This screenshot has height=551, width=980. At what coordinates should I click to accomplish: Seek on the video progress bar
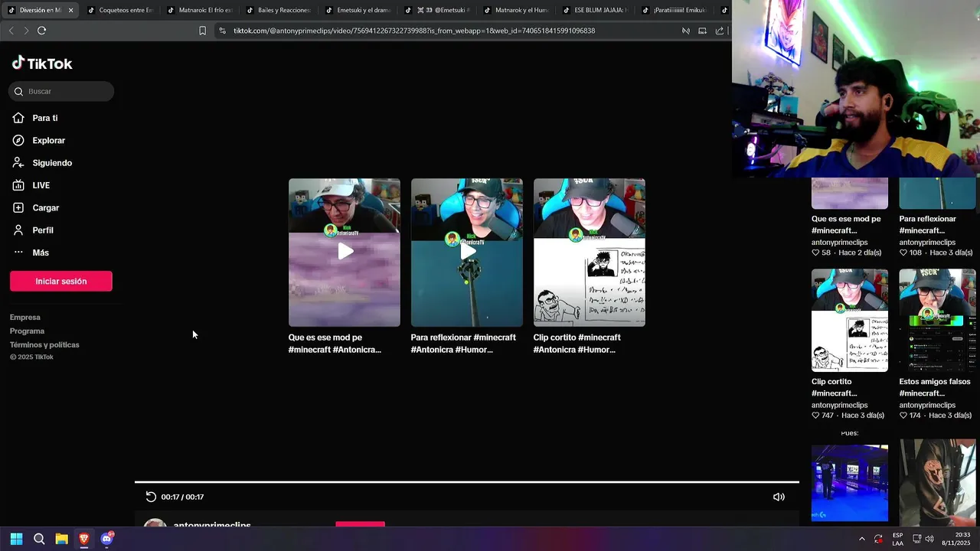[x=467, y=482]
